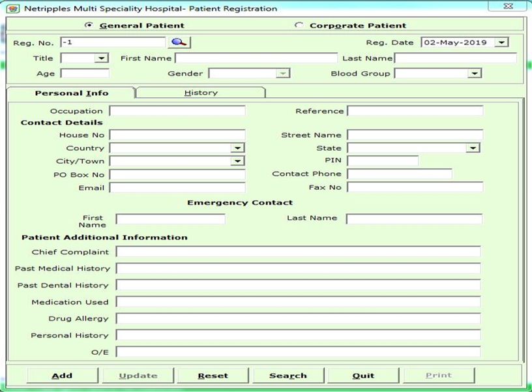Click the Past Dental History field
This screenshot has height=392, width=532.
point(298,285)
